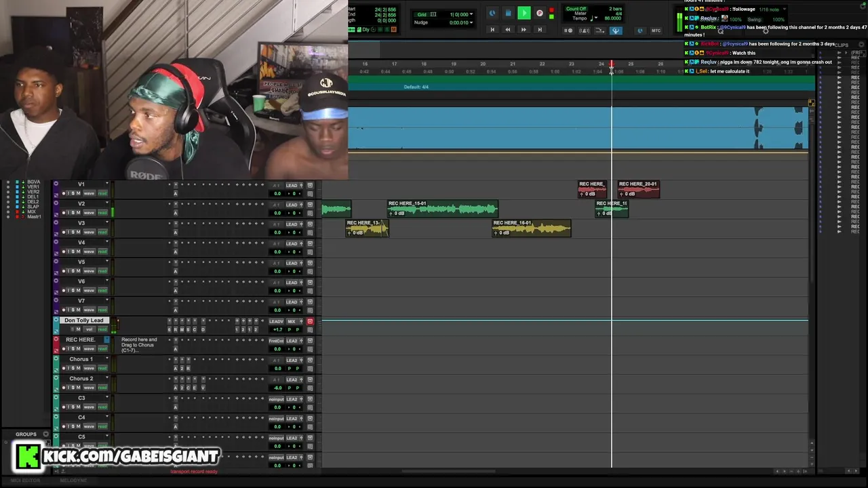
Task: Start playback with the green Play button
Action: tap(524, 13)
